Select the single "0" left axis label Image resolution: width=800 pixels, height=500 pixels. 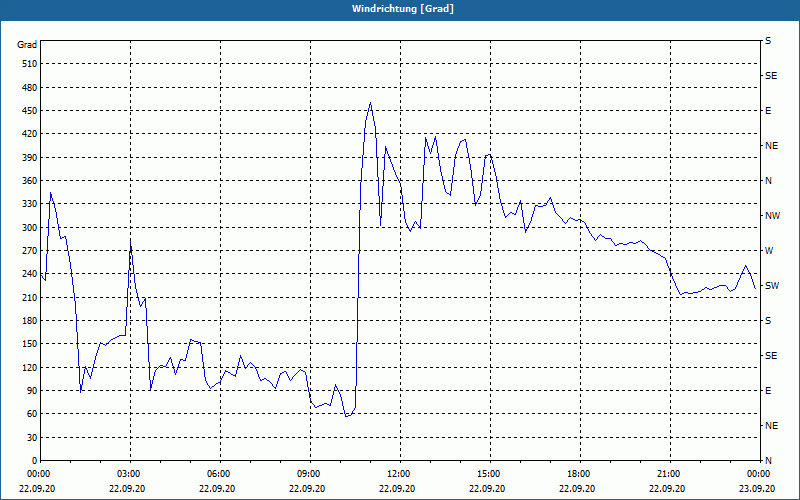(x=35, y=461)
